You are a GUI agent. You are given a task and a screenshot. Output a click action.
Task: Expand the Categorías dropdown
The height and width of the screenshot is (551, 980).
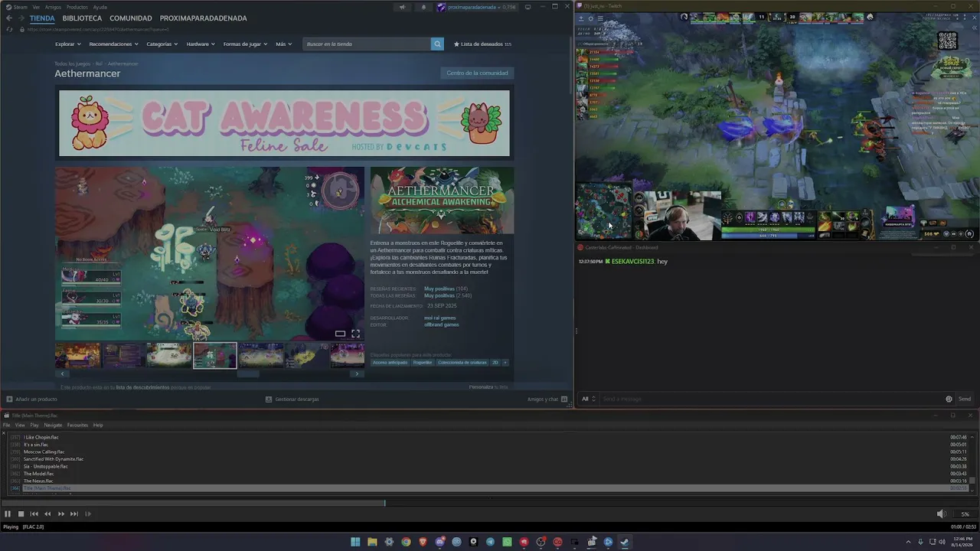click(x=162, y=44)
